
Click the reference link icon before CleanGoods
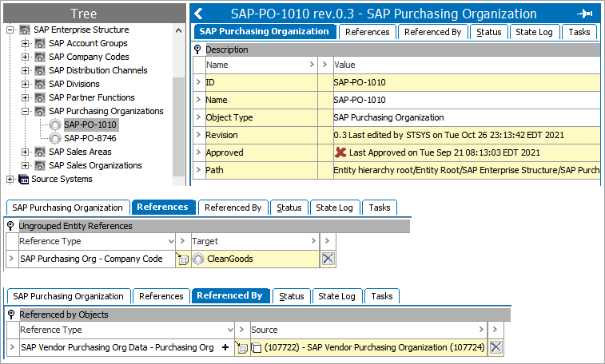182,259
